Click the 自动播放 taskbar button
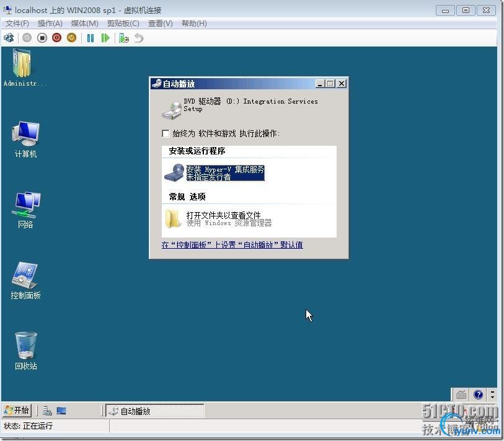 pos(155,411)
